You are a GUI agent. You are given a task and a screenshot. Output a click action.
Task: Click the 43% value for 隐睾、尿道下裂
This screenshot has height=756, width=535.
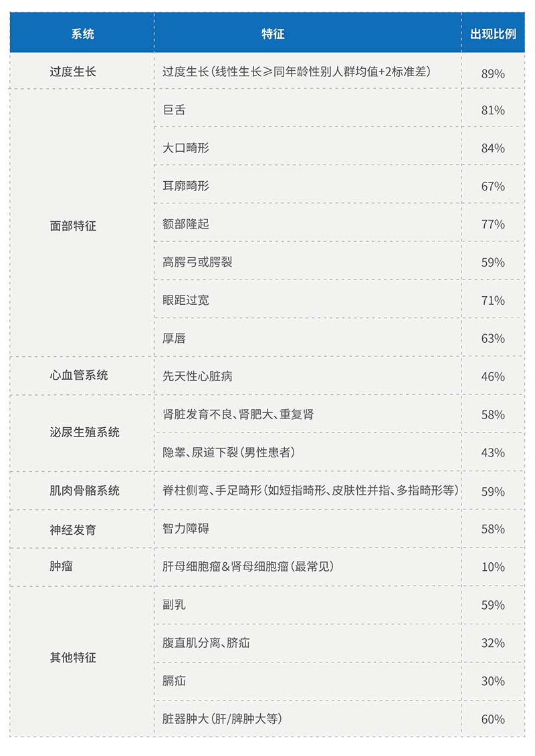pos(493,453)
